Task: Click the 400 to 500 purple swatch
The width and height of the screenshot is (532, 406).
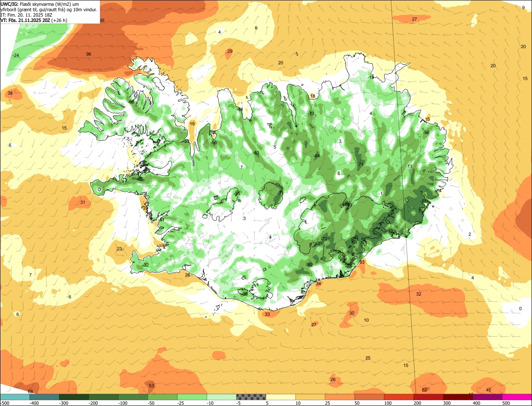Action: pyautogui.click(x=487, y=397)
